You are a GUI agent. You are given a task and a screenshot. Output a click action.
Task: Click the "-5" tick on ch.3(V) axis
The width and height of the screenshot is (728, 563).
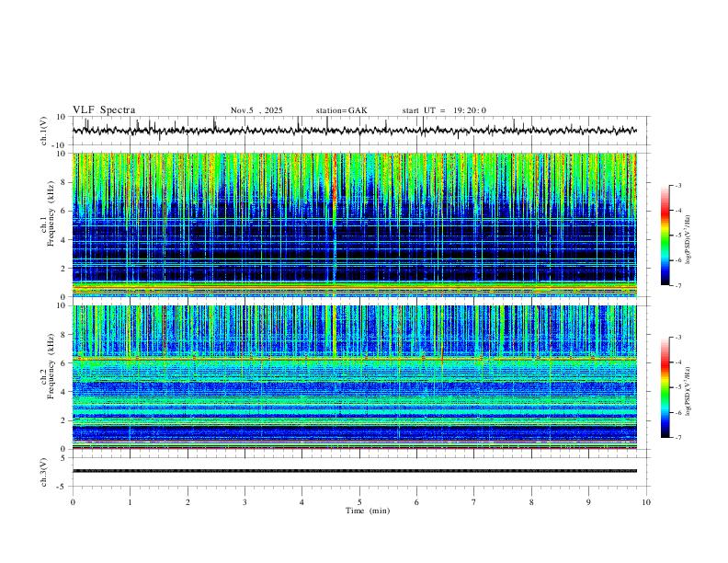pyautogui.click(x=62, y=487)
